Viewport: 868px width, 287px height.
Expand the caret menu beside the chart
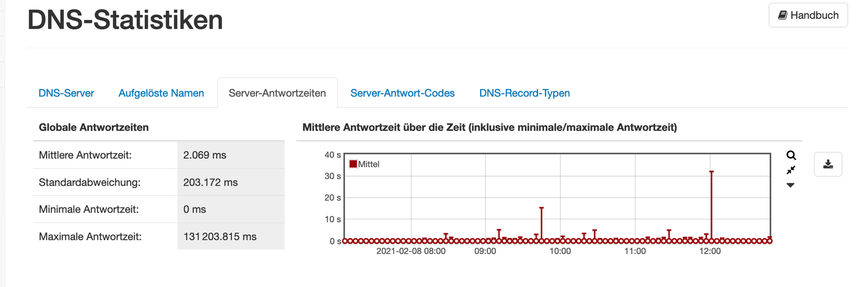point(790,186)
